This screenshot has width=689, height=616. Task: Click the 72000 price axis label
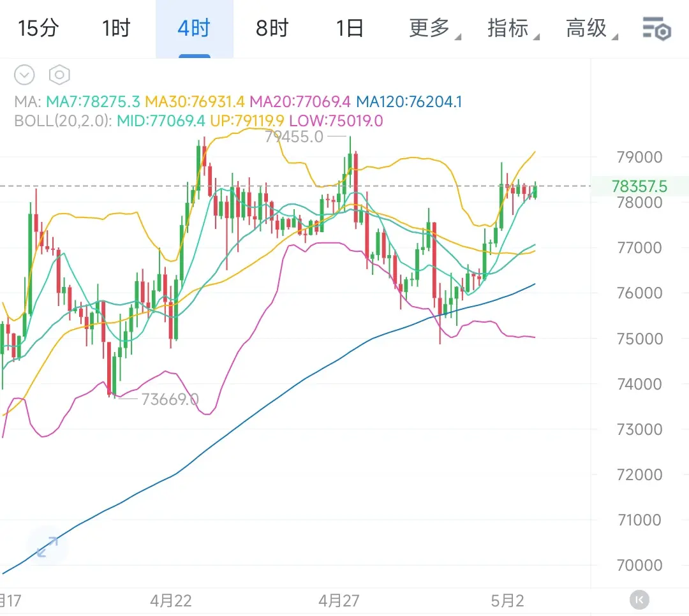point(639,474)
